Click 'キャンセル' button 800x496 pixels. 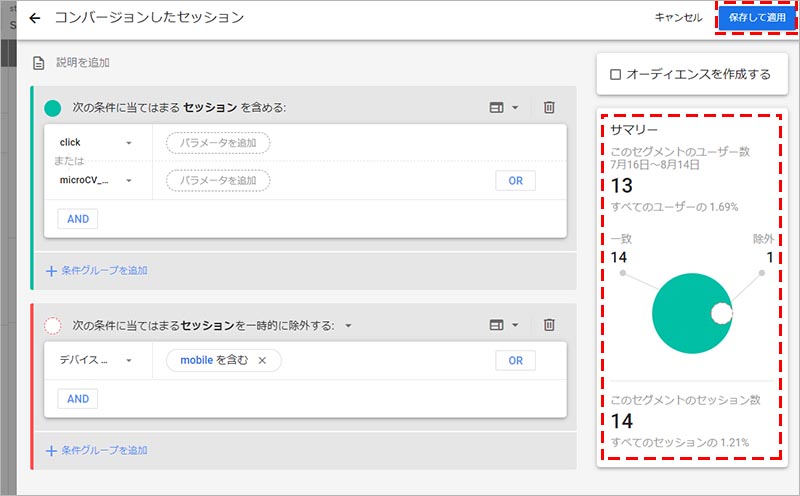click(x=678, y=18)
